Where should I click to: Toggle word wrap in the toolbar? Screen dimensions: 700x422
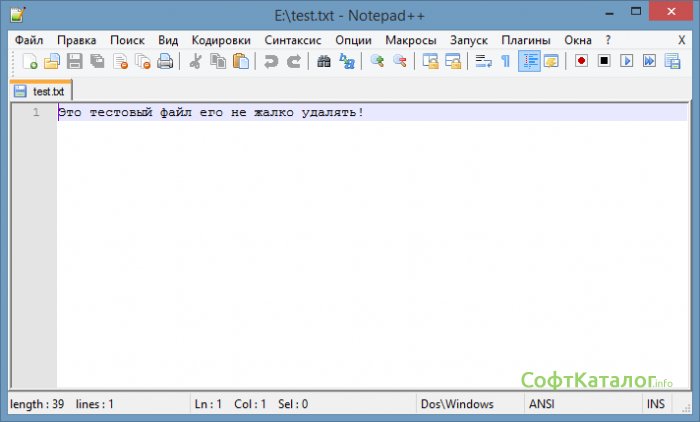coord(483,62)
